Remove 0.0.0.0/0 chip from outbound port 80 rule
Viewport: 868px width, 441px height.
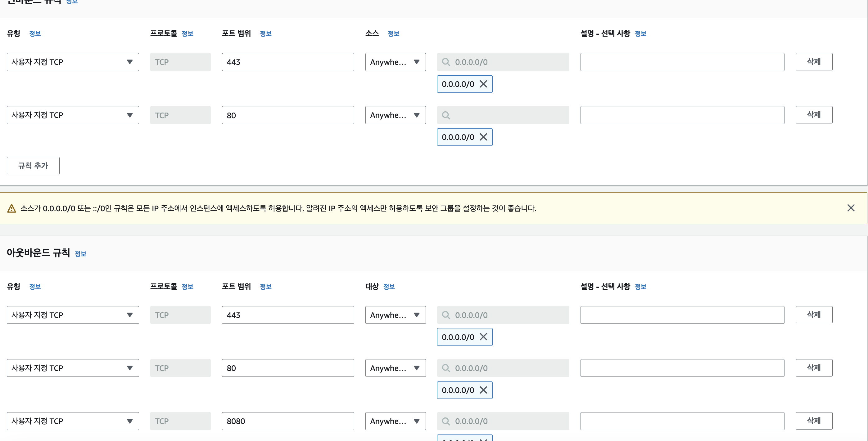click(x=483, y=390)
